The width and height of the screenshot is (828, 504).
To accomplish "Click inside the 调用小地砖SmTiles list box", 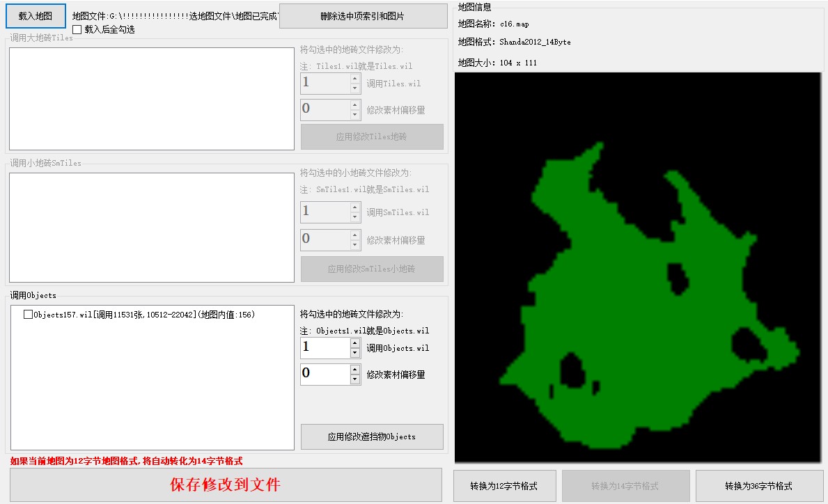I will point(151,227).
